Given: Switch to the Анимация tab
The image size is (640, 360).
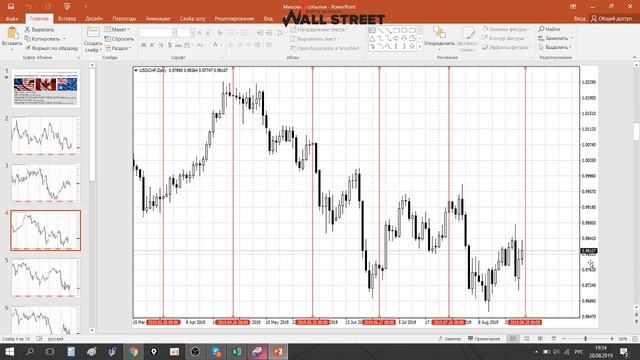Looking at the screenshot, I should 158,18.
